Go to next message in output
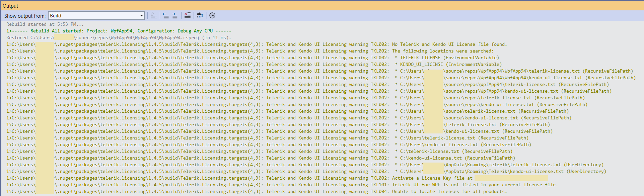 [175, 15]
